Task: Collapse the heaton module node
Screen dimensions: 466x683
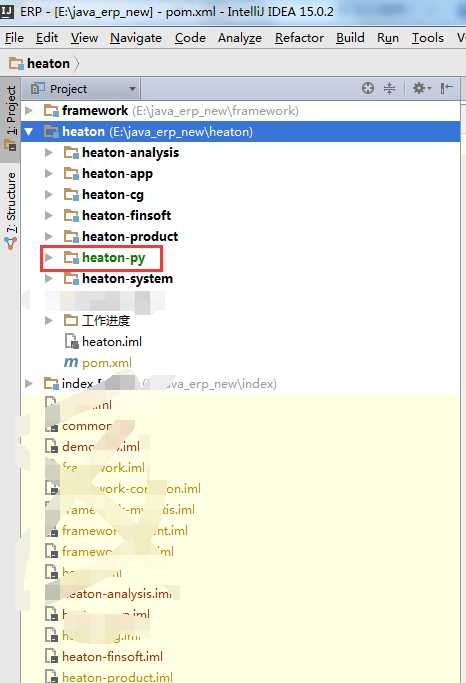Action: click(x=29, y=132)
